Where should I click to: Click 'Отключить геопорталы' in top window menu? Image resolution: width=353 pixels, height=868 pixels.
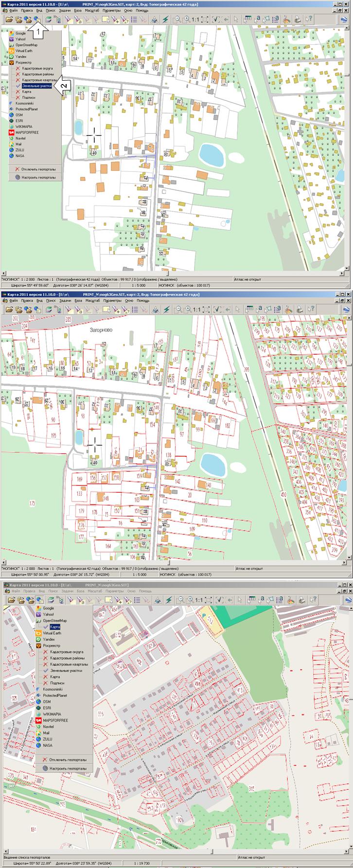pyautogui.click(x=38, y=170)
